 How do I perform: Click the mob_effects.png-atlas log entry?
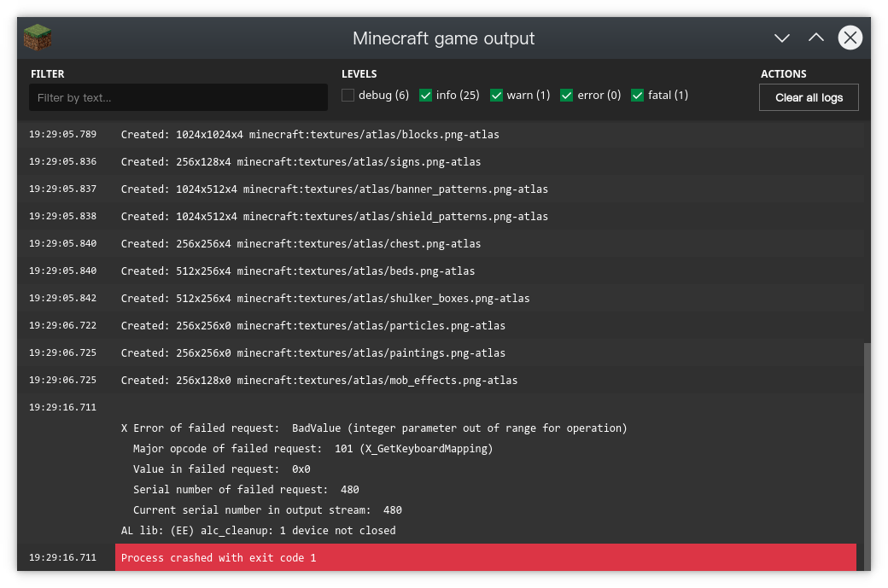319,381
